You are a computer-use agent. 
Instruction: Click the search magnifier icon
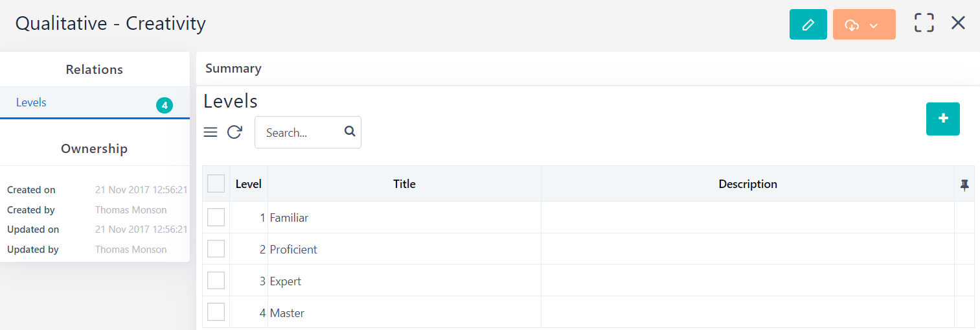350,132
